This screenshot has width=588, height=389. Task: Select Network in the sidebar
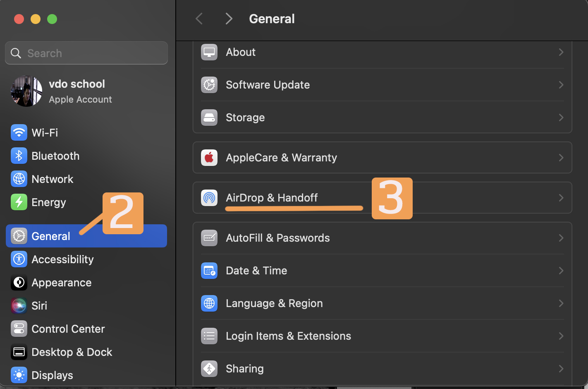pos(86,179)
